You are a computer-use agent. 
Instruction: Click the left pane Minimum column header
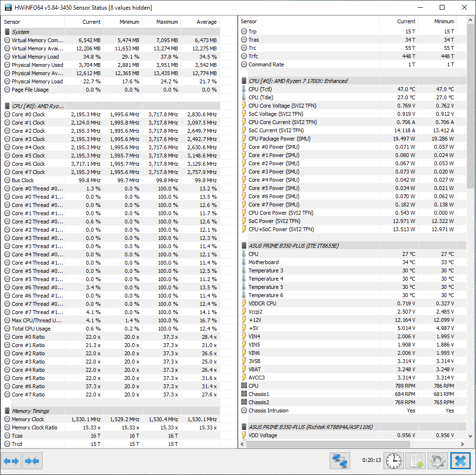pos(123,22)
